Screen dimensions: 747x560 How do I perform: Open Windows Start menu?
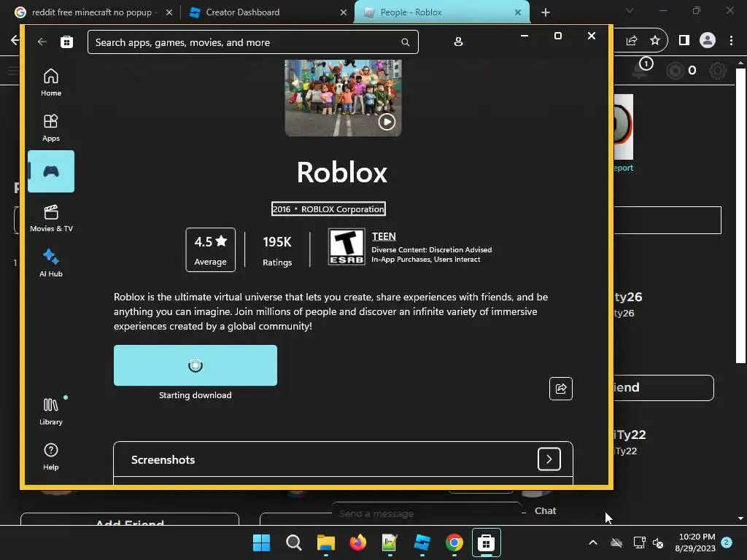pyautogui.click(x=262, y=542)
